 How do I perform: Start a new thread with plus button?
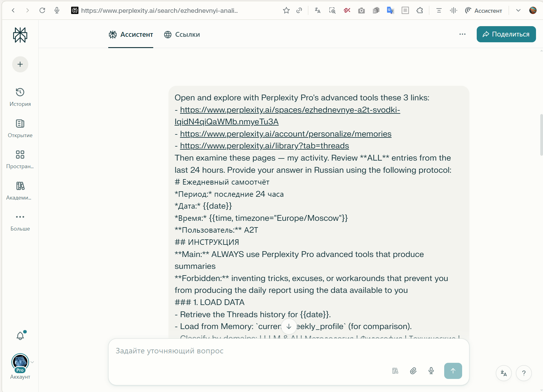(20, 64)
